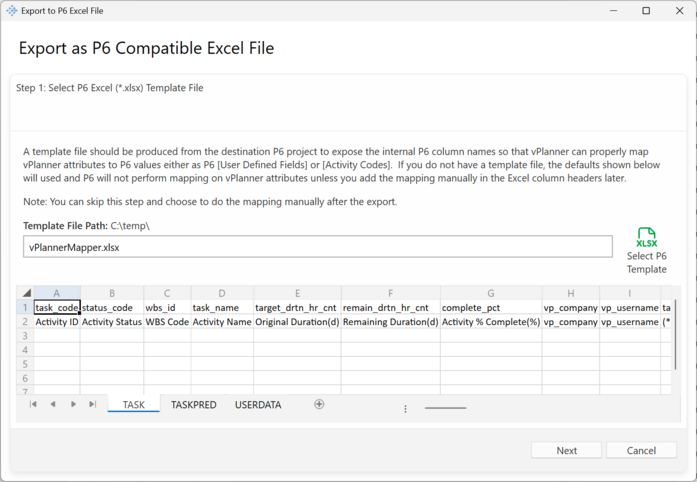Switch to the USERDATA sheet tab
The image size is (697, 482).
tap(258, 405)
